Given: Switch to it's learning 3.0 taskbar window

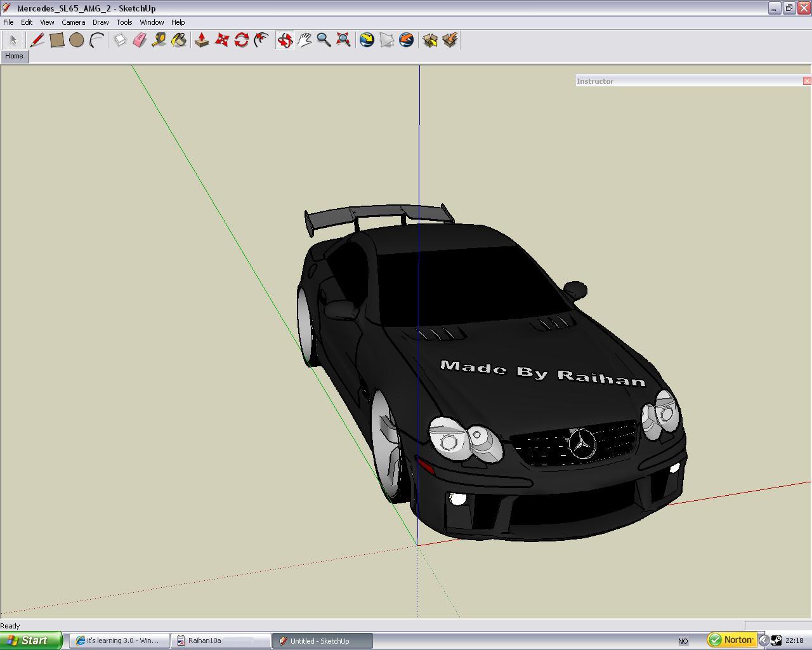Looking at the screenshot, I should 119,640.
